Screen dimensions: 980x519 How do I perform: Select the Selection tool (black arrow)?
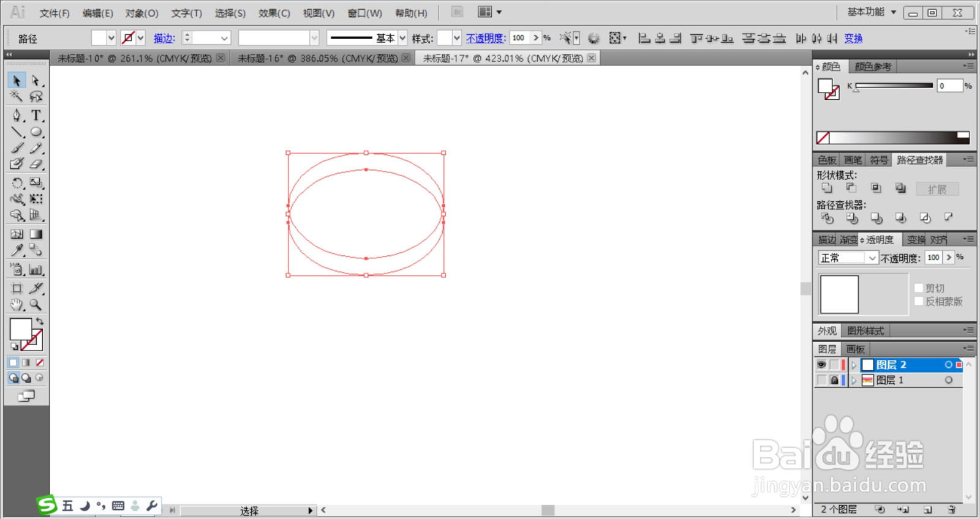17,80
